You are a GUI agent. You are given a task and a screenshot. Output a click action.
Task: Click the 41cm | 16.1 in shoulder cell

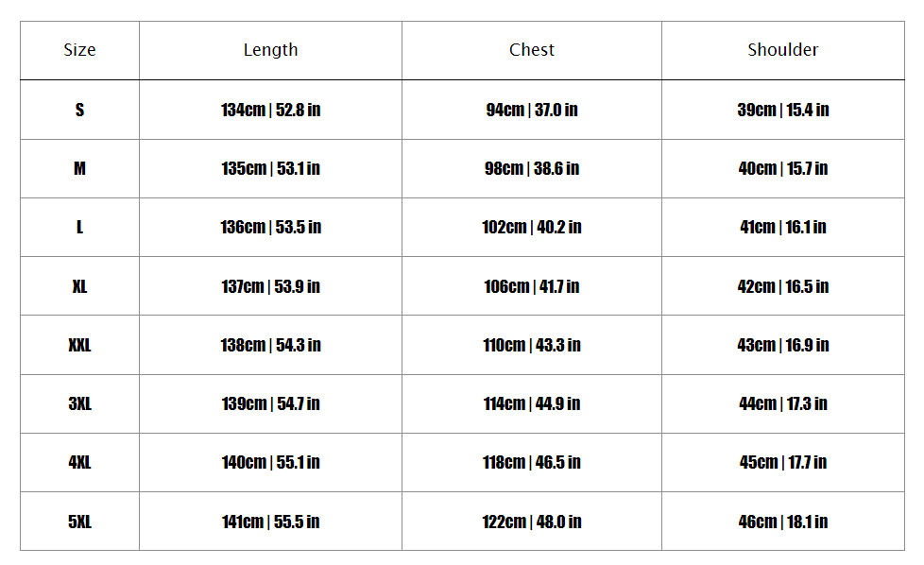click(783, 227)
